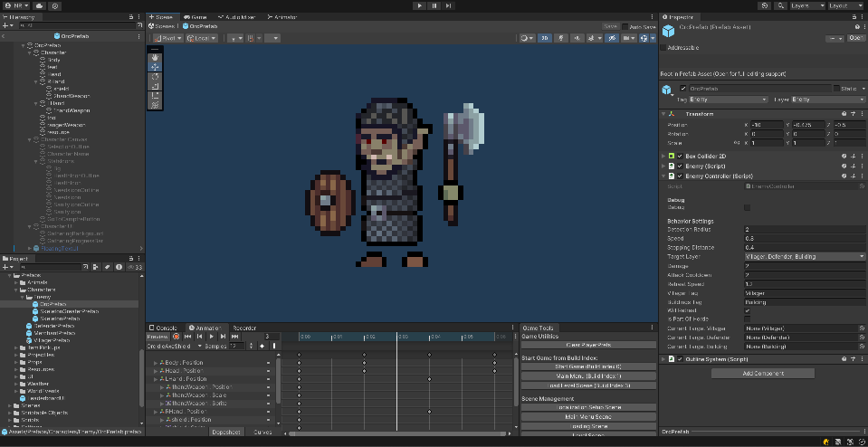Switch to Curves view in Animation
The image size is (868, 447).
coord(262,432)
